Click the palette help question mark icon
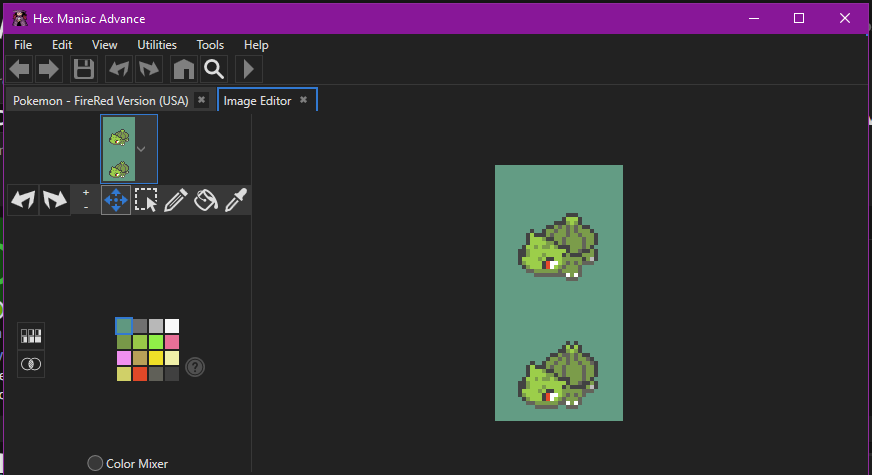 coord(196,367)
